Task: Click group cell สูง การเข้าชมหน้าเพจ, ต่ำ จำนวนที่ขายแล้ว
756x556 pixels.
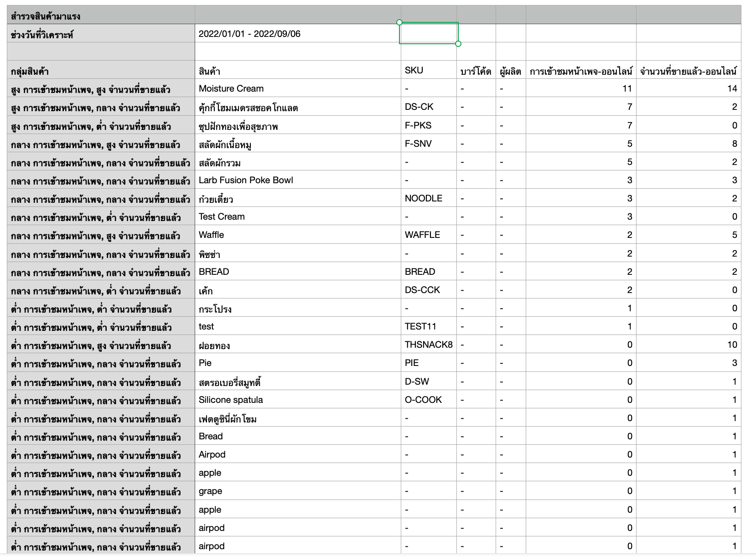Action: (x=101, y=125)
